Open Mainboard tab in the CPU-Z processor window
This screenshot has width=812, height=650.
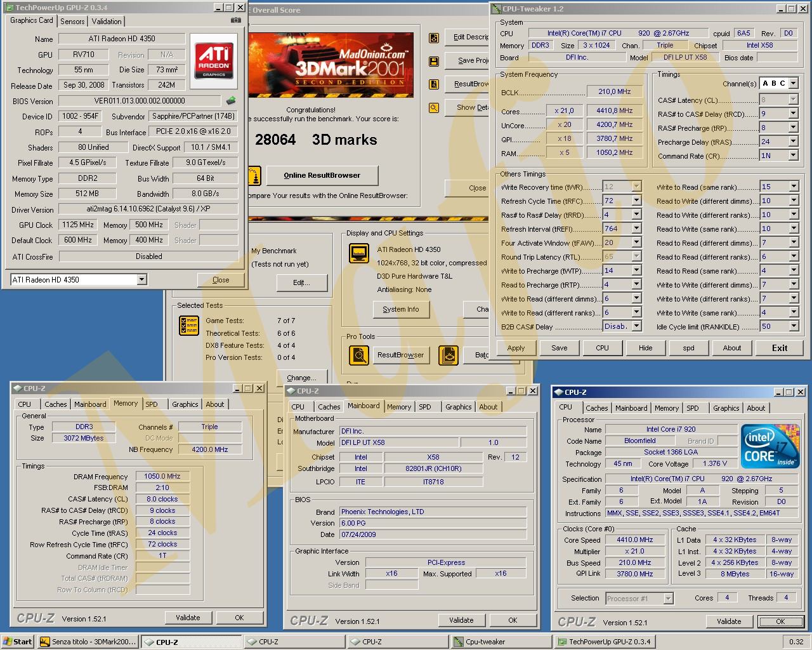click(631, 408)
